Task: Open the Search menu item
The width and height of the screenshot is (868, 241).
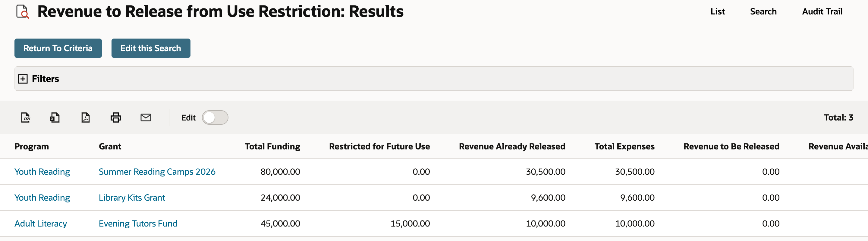Action: pyautogui.click(x=763, y=11)
